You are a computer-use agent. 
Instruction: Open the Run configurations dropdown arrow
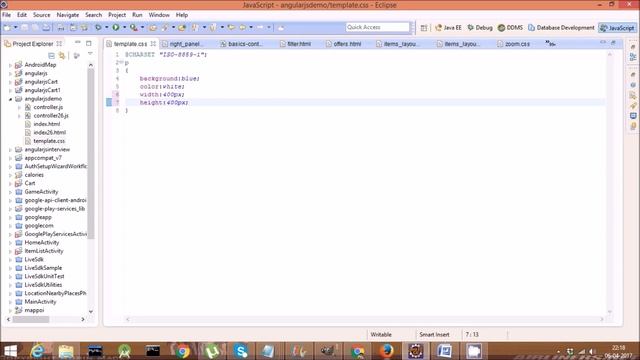(124, 27)
